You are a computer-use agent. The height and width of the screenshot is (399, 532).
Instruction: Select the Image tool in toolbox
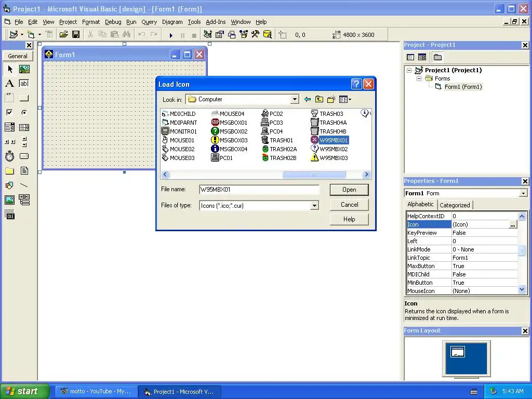(10, 200)
